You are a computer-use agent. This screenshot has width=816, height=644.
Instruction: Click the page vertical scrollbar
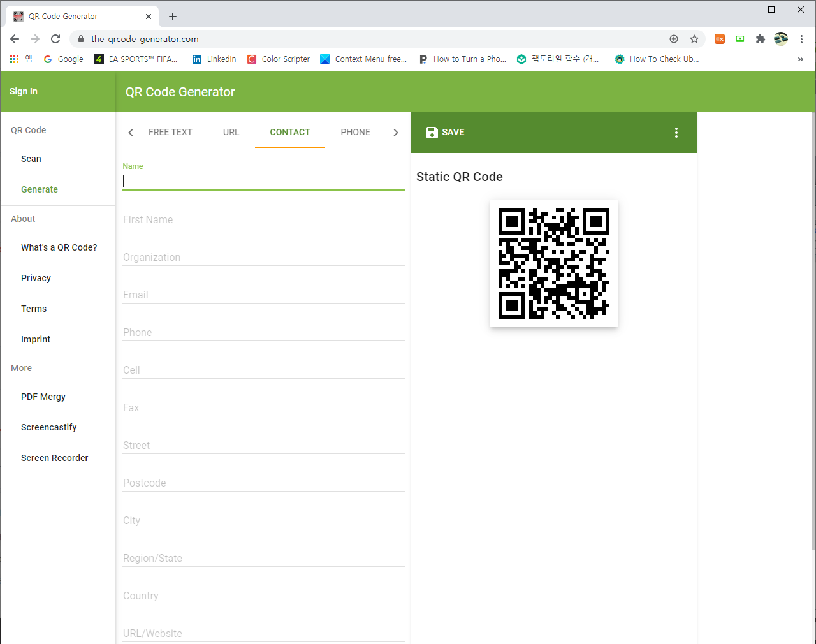point(813,332)
